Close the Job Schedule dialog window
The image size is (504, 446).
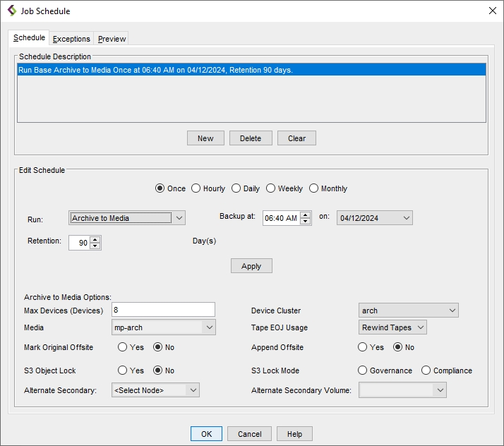pyautogui.click(x=492, y=11)
